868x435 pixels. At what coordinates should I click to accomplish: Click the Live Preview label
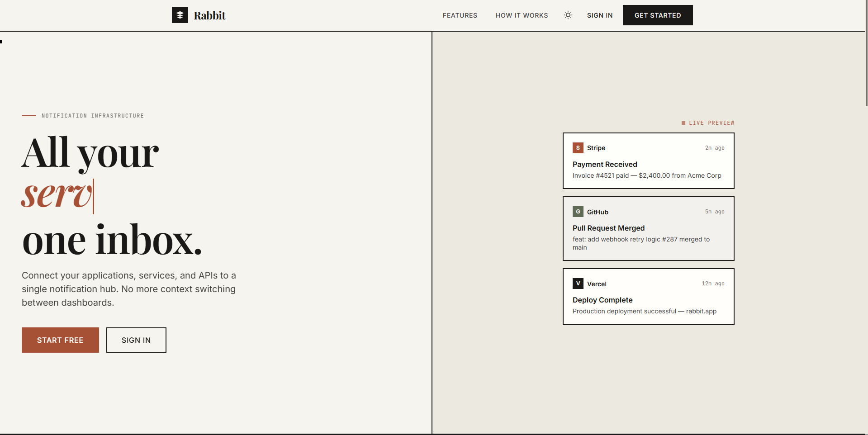[x=711, y=123]
